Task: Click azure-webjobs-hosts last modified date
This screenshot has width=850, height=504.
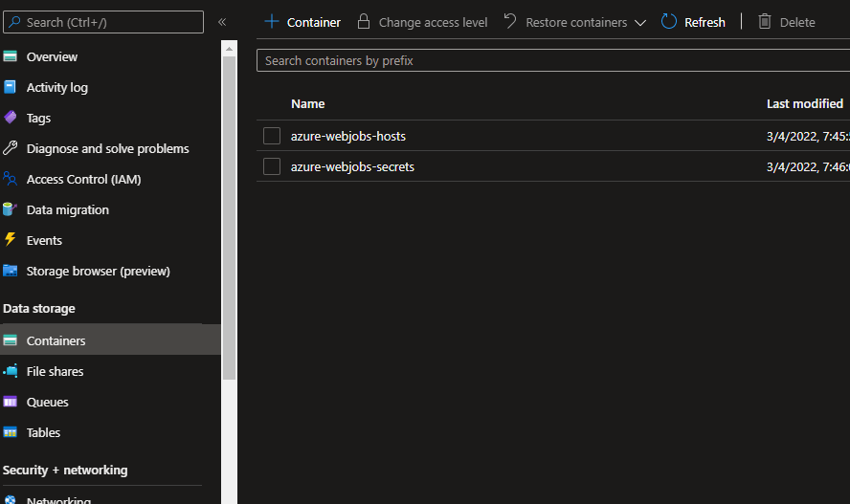Action: [808, 137]
